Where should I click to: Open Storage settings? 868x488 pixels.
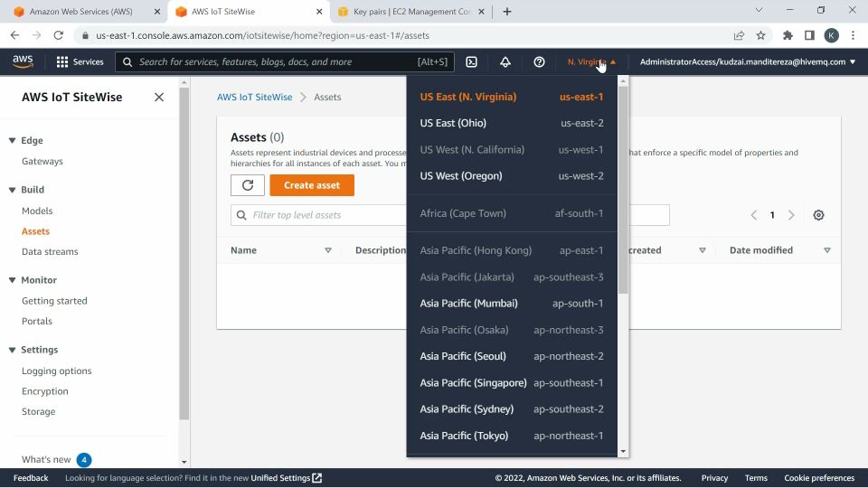38,412
